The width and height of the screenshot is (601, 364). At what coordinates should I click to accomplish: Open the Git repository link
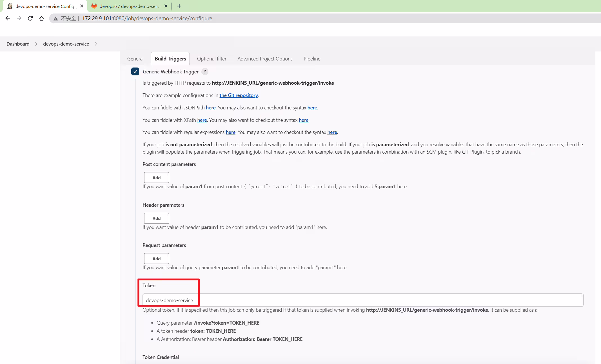[x=239, y=95]
